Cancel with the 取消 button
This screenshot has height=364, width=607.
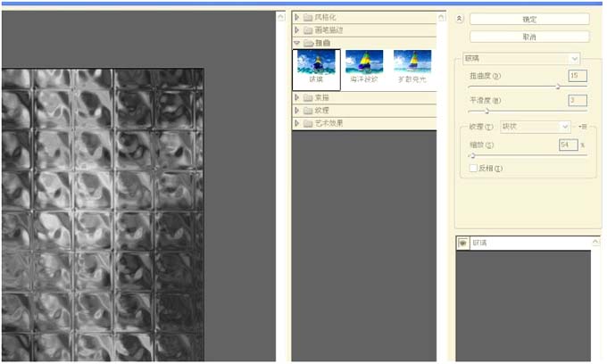pos(529,37)
